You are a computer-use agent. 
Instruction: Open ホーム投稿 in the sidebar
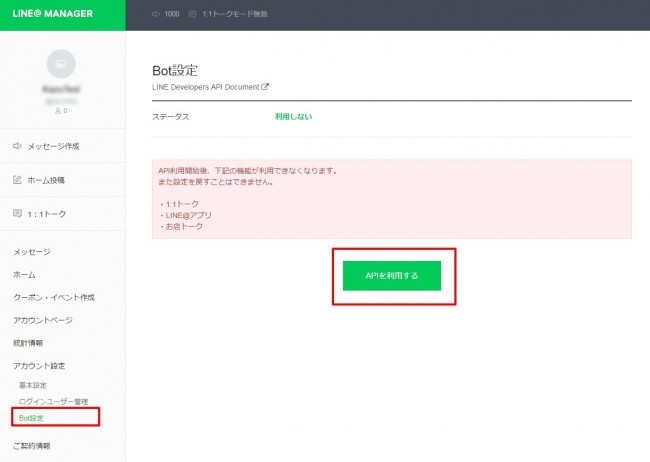tap(63, 180)
